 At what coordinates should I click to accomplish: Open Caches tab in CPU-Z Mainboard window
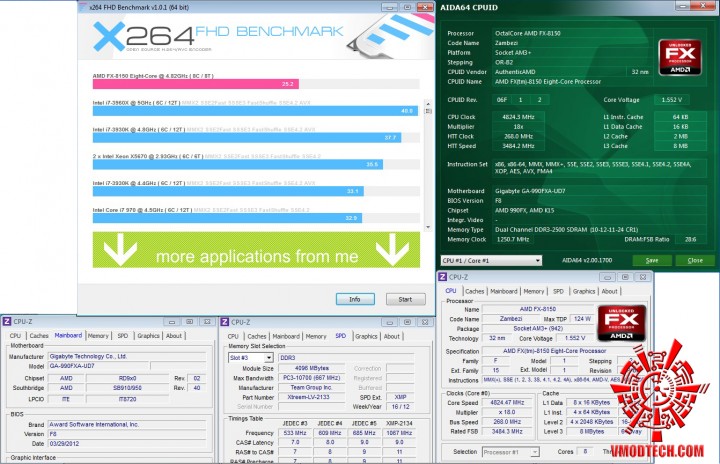click(39, 336)
